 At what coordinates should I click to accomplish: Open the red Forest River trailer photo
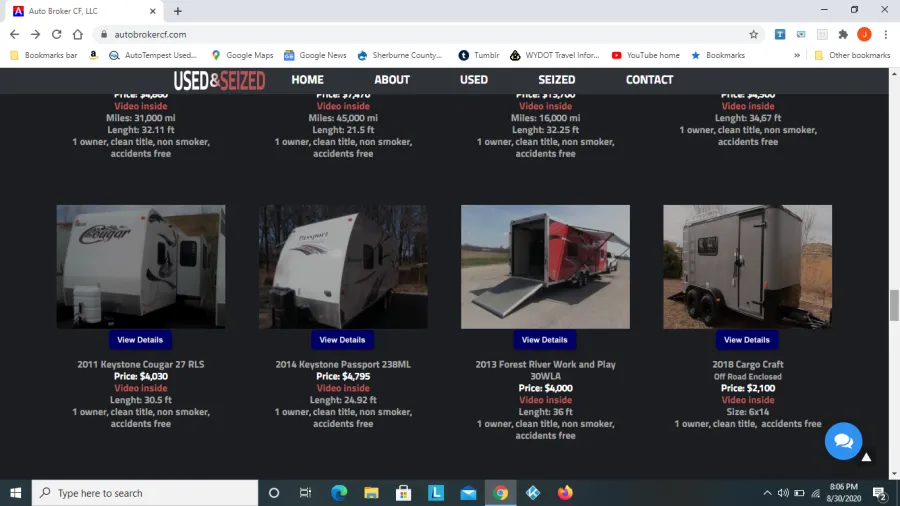[545, 267]
